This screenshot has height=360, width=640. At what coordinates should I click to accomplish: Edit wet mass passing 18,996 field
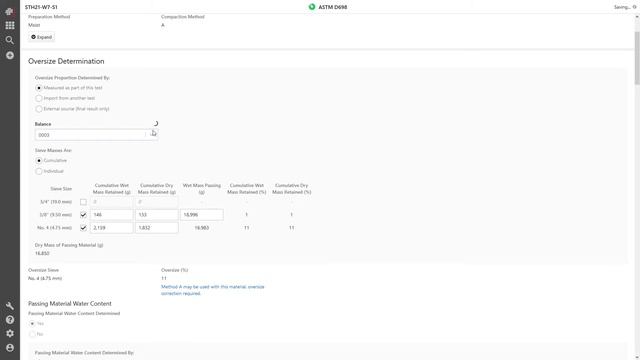[x=202, y=215]
